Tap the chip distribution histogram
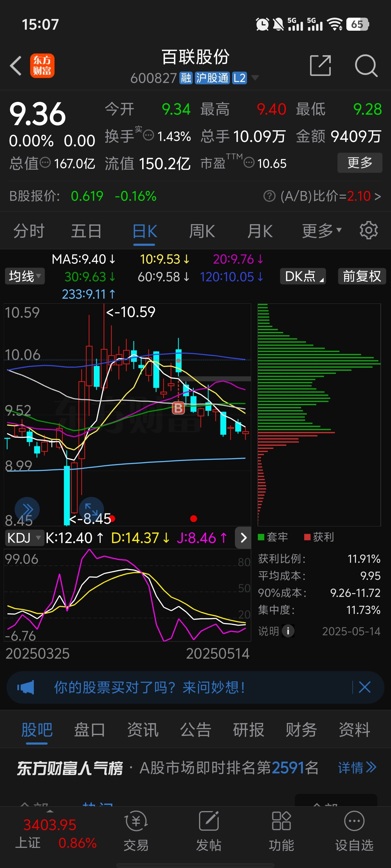The width and height of the screenshot is (391, 868). 319,414
